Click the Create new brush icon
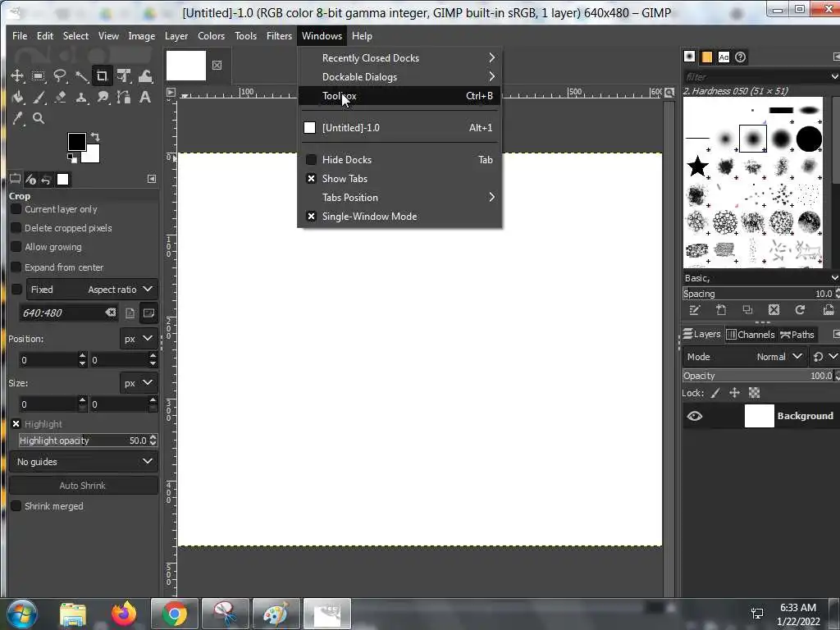 click(x=721, y=310)
